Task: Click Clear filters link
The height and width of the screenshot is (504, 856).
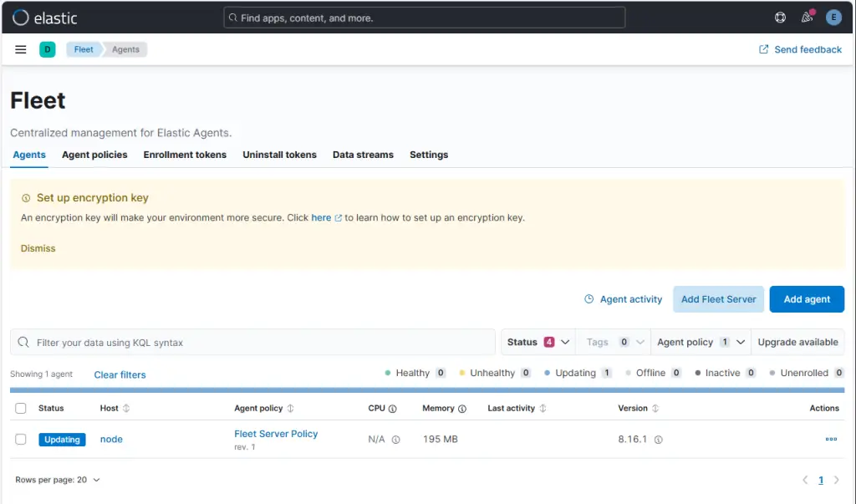Action: (120, 375)
